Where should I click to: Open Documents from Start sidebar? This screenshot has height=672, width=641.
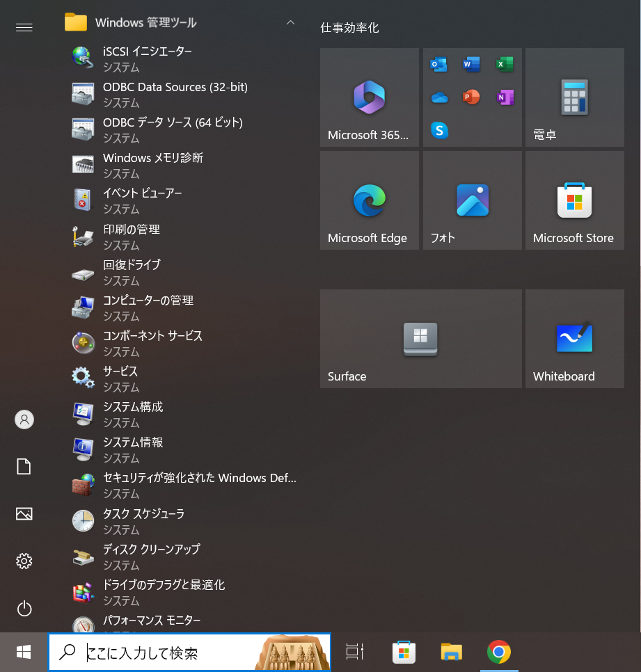tap(24, 467)
